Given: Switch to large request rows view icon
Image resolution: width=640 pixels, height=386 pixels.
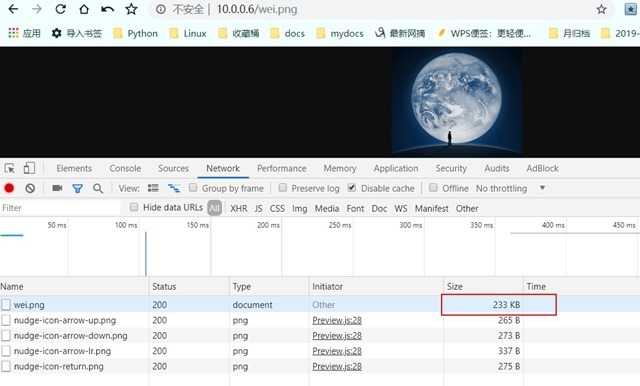Looking at the screenshot, I should click(x=153, y=188).
